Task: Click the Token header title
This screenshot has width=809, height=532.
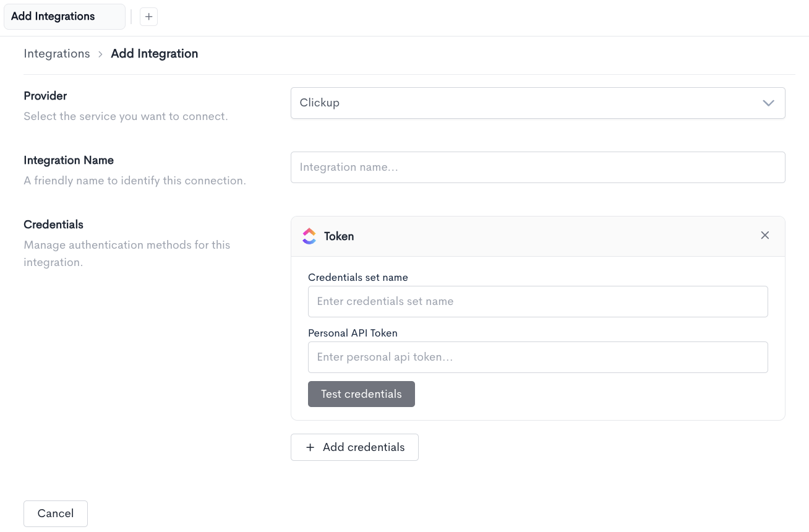Action: point(339,236)
